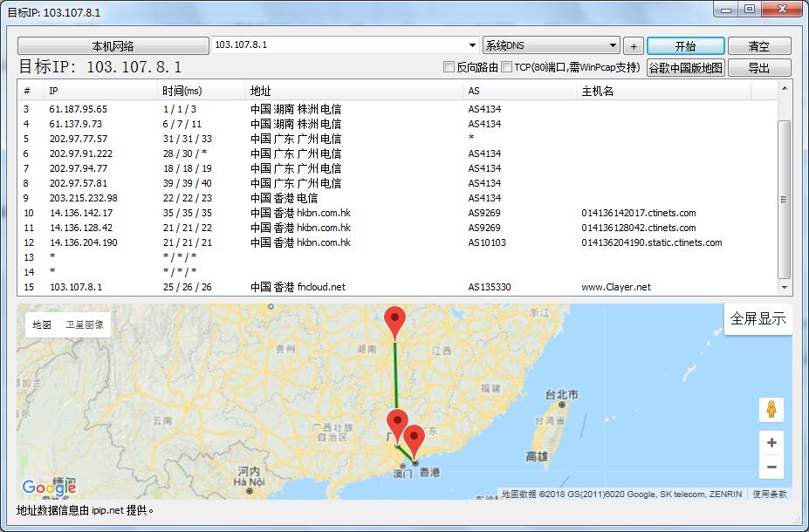Enable the 反向路由 checkbox
This screenshot has height=532, width=809.
tap(449, 67)
